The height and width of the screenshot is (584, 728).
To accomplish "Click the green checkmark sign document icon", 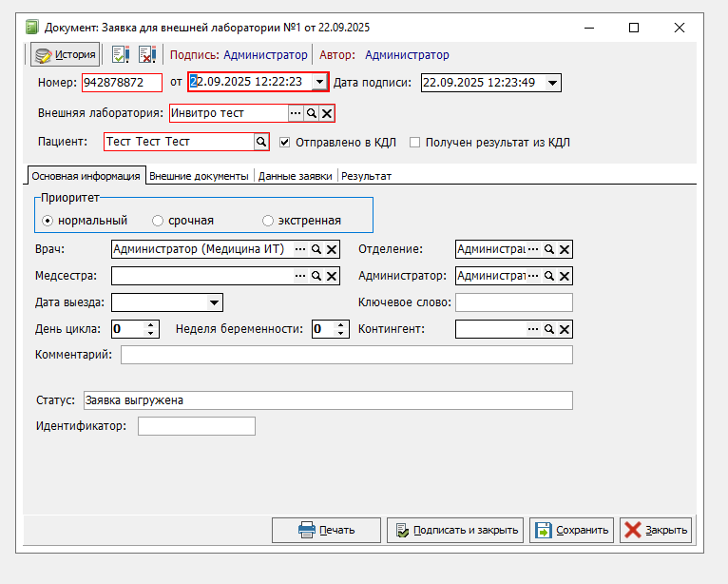I will (121, 55).
